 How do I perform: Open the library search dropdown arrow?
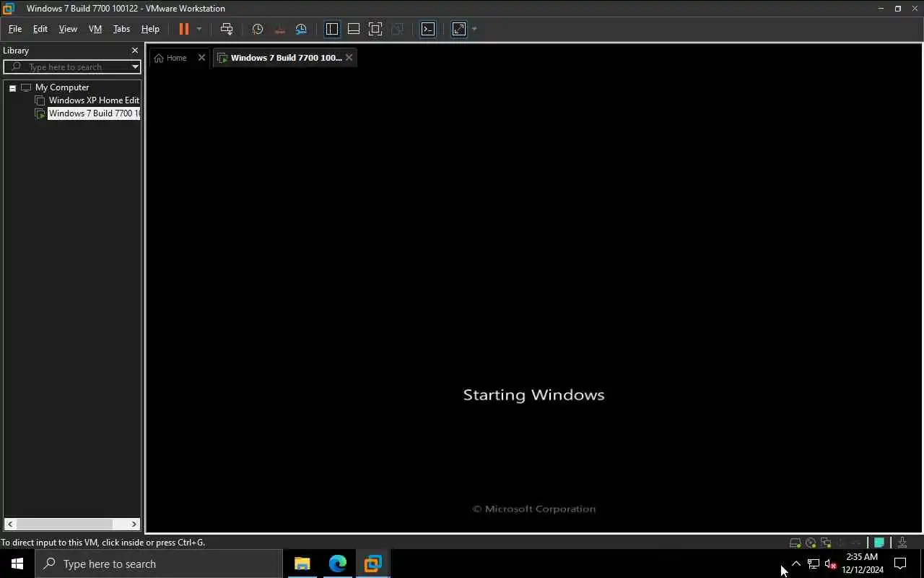pos(135,66)
